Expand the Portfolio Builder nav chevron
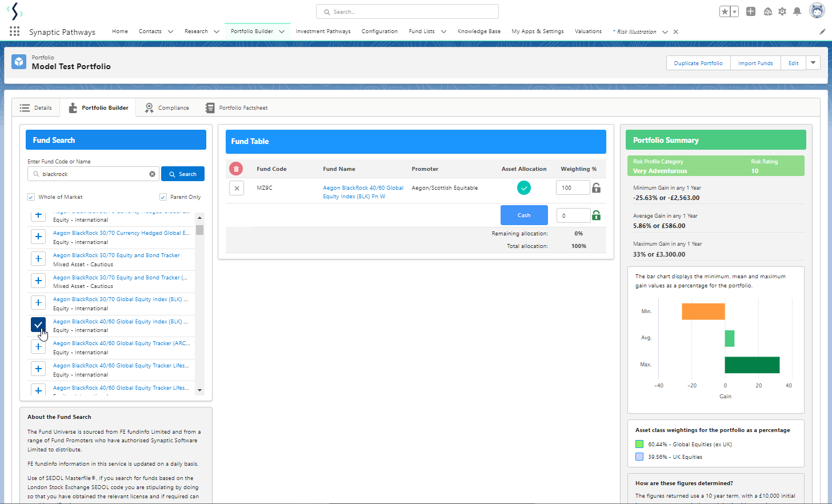Viewport: 832px width, 504px height. pos(282,32)
